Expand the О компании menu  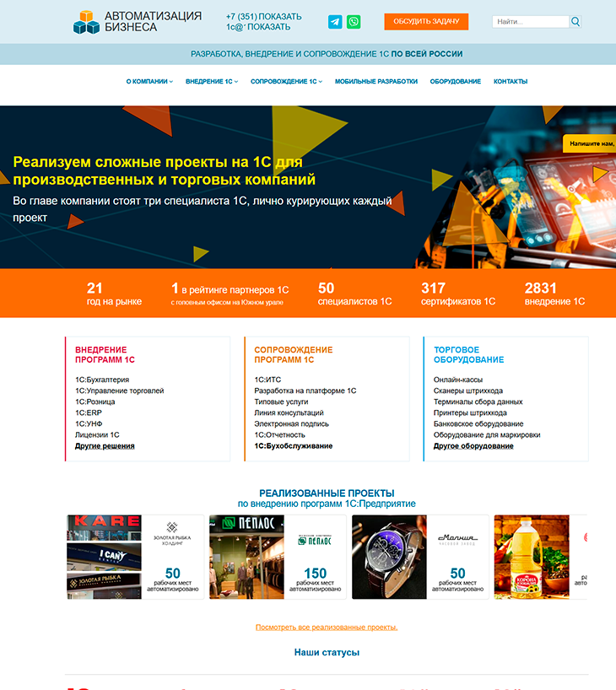[x=149, y=82]
